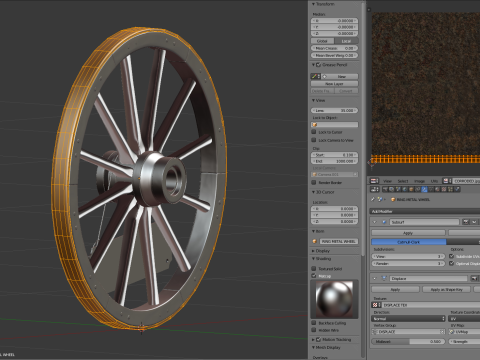Click the UVMap icon in UV Map field

(x=452, y=332)
